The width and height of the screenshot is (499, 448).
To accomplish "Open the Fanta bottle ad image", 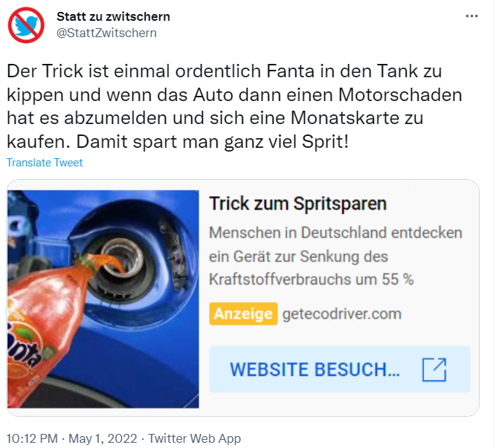I will point(103,299).
